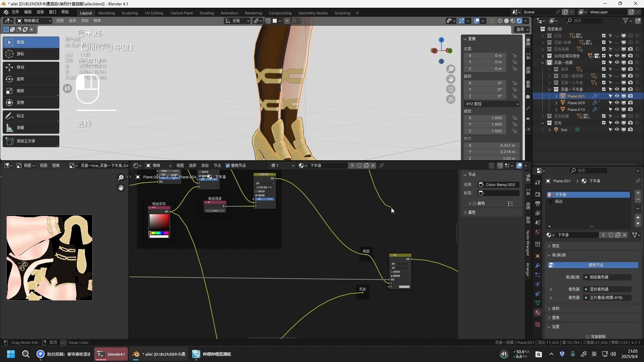Open the 全局 transform orientation dropdown
The image size is (644, 362).
click(x=237, y=21)
